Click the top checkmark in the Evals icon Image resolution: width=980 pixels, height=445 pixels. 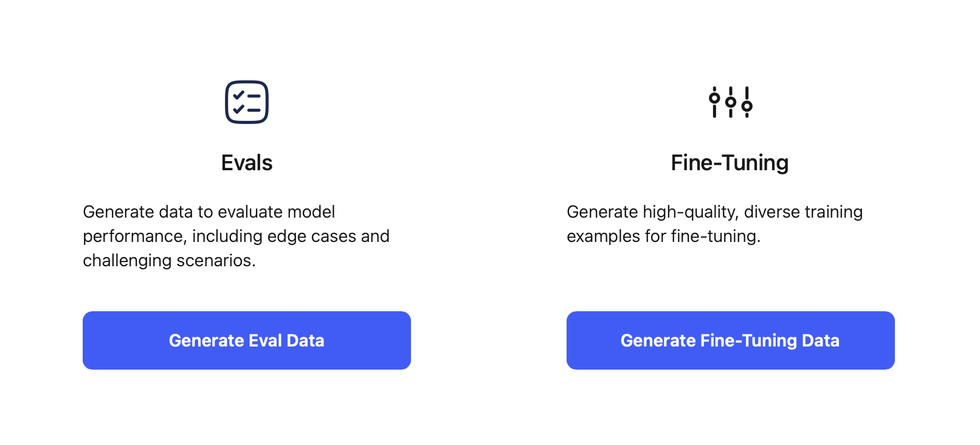238,95
